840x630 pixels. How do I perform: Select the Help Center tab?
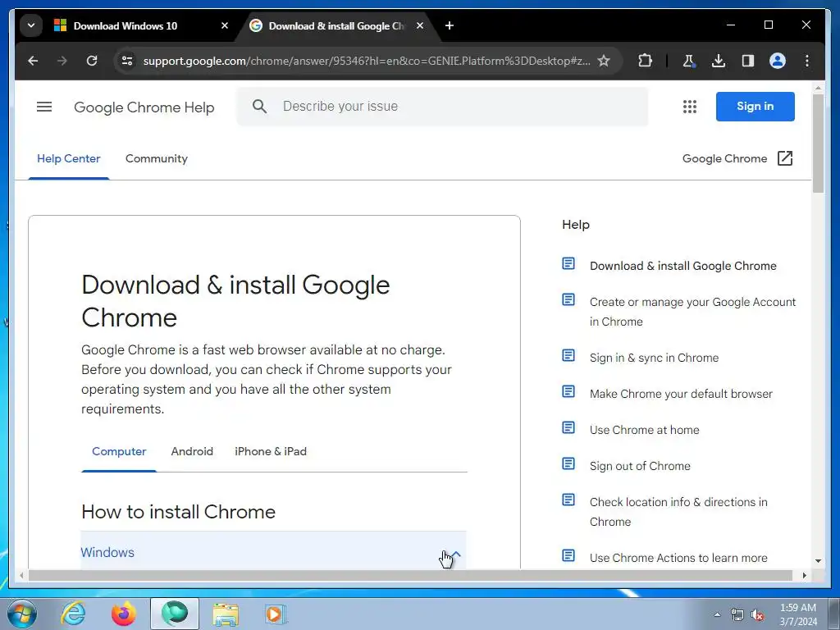pyautogui.click(x=69, y=158)
